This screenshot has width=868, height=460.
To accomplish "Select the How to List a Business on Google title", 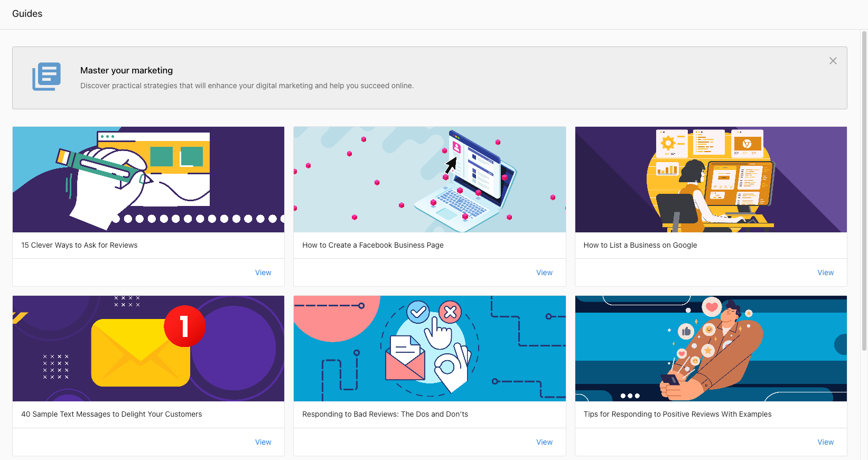I will (x=640, y=245).
